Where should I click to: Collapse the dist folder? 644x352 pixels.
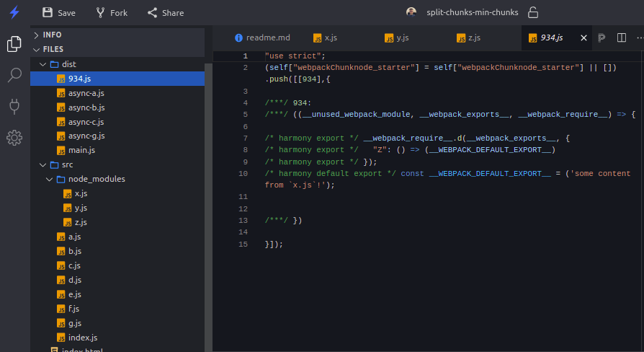click(68, 64)
